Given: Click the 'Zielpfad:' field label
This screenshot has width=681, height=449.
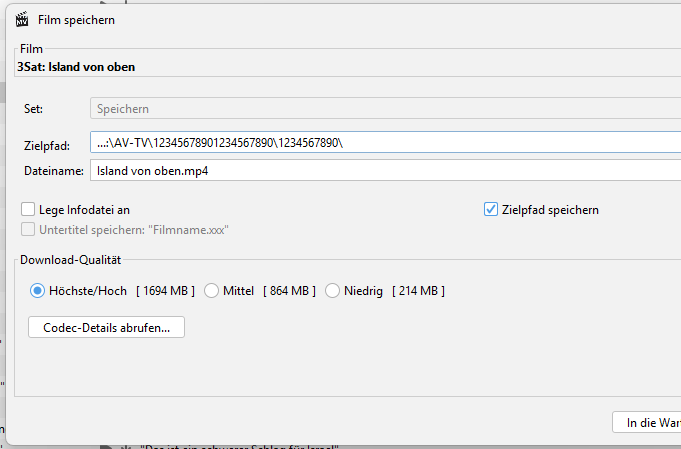Looking at the screenshot, I should (46, 144).
